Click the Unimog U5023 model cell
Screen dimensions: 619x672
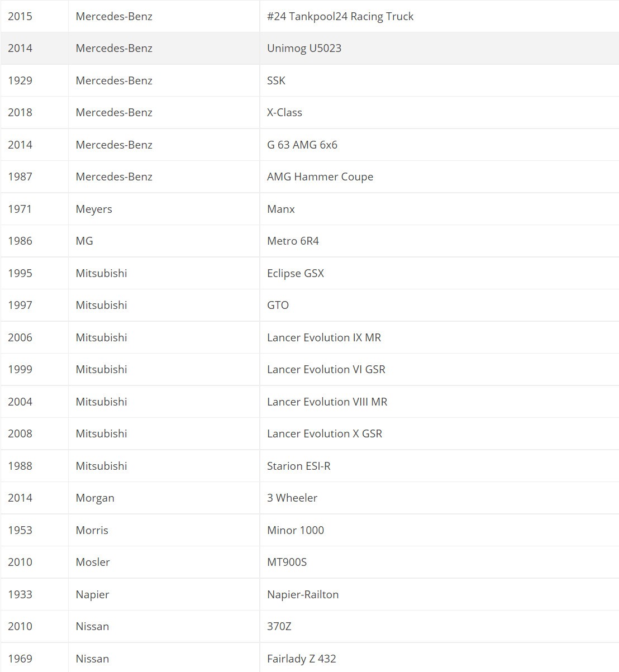coord(304,48)
